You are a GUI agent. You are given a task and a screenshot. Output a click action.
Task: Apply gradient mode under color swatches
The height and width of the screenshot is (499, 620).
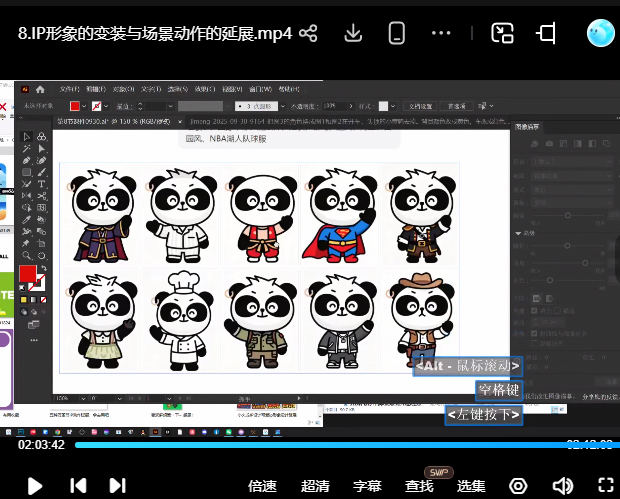coord(33,300)
